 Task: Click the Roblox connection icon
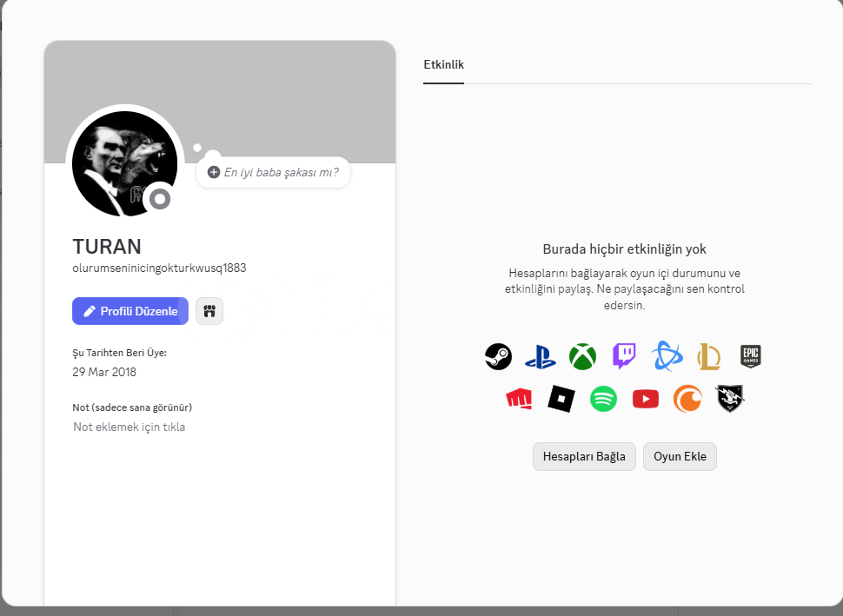[x=561, y=399]
